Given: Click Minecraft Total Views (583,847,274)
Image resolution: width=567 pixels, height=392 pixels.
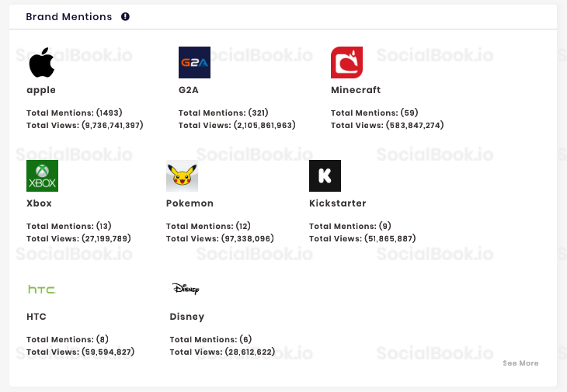Looking at the screenshot, I should 387,125.
